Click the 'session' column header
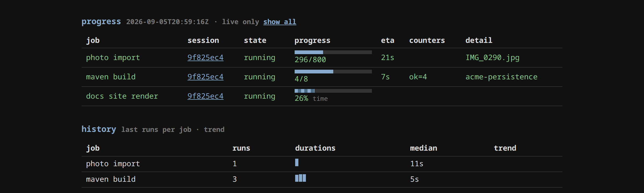This screenshot has height=193, width=644. 203,40
